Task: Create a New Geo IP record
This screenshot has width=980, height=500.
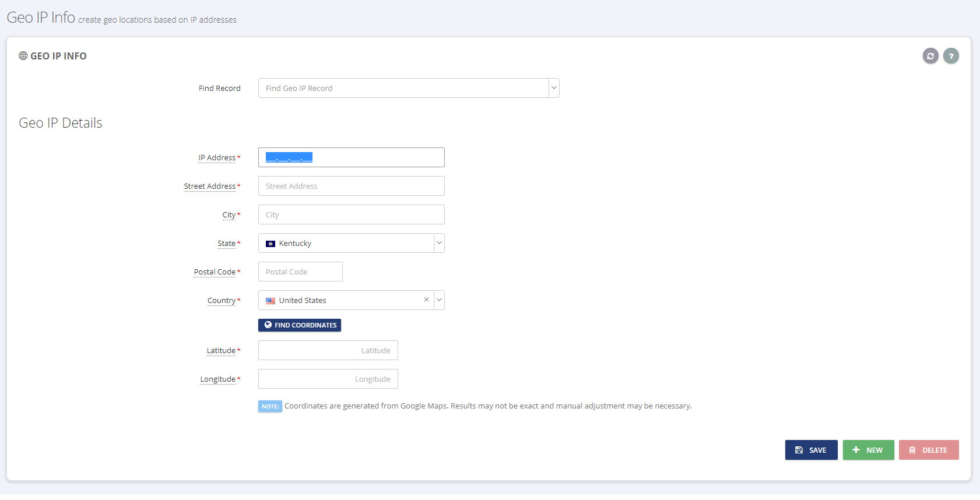Action: 868,450
